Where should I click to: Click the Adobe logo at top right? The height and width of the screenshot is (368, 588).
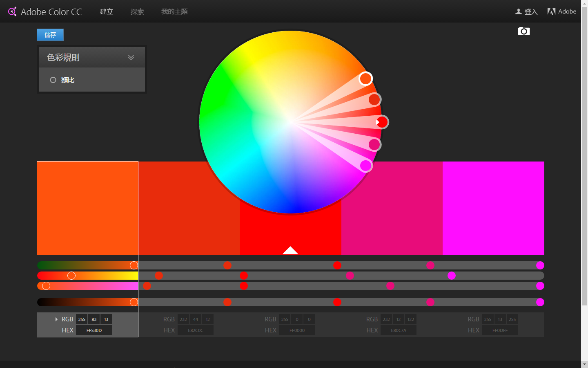pos(551,11)
